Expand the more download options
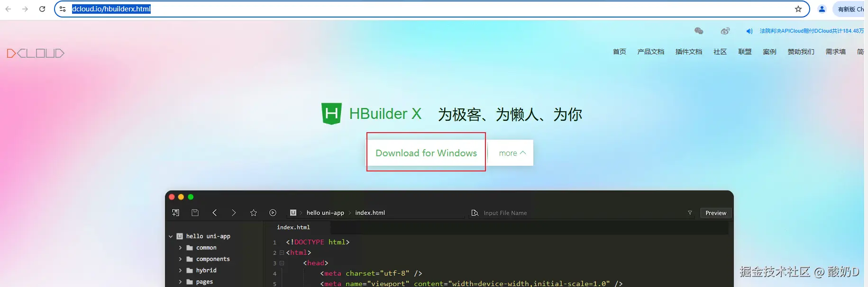The width and height of the screenshot is (868, 287). 511,153
